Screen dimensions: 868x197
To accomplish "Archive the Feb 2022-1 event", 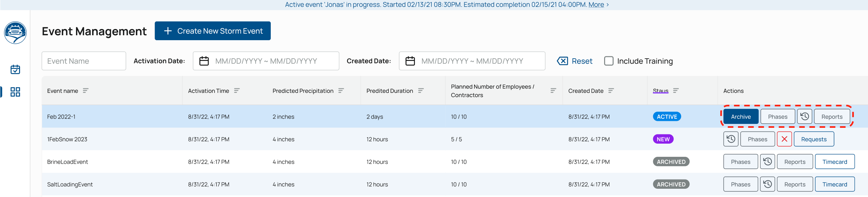I will tap(741, 117).
